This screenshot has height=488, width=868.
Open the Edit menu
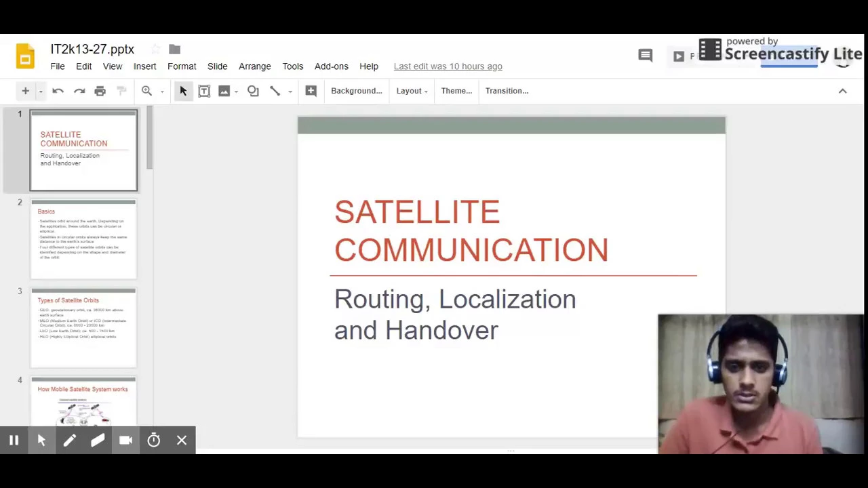83,66
